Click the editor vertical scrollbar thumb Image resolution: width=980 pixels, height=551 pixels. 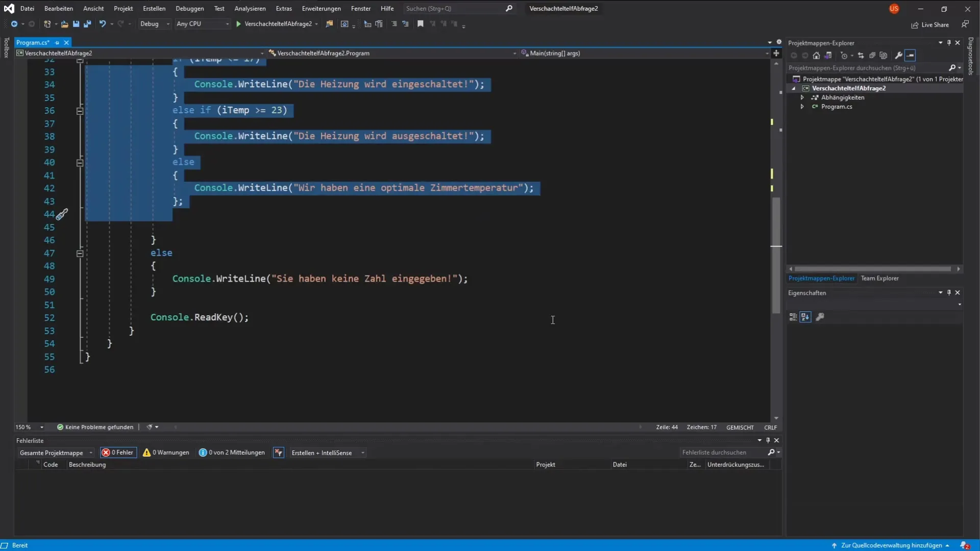(x=776, y=255)
